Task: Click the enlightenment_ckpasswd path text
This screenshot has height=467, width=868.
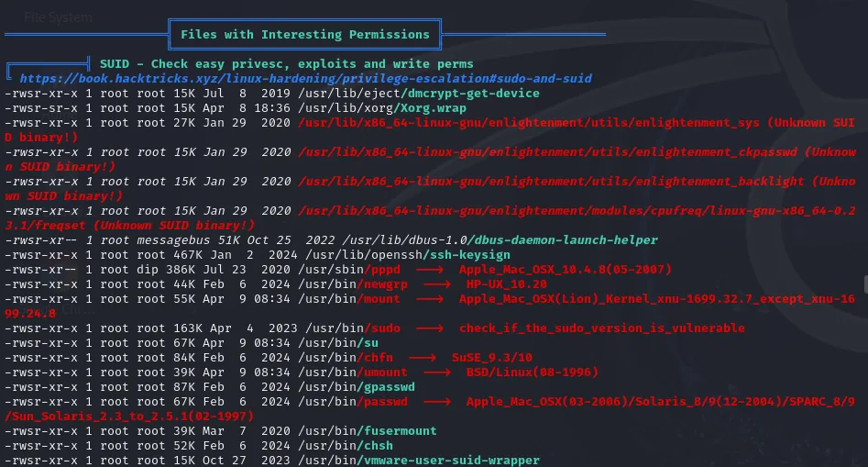Action: [x=548, y=151]
